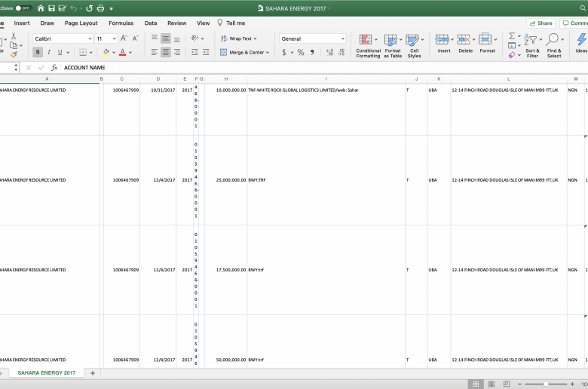Click the search magnifier in title bar
The height and width of the screenshot is (389, 588).
tap(583, 8)
